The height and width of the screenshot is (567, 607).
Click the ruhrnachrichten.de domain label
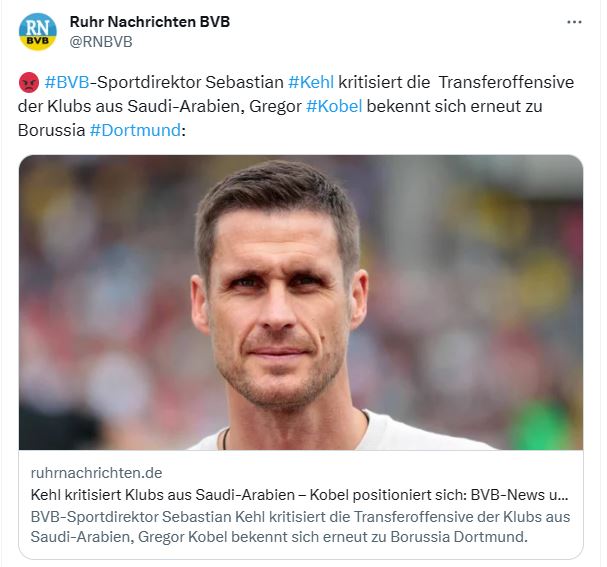pos(96,473)
